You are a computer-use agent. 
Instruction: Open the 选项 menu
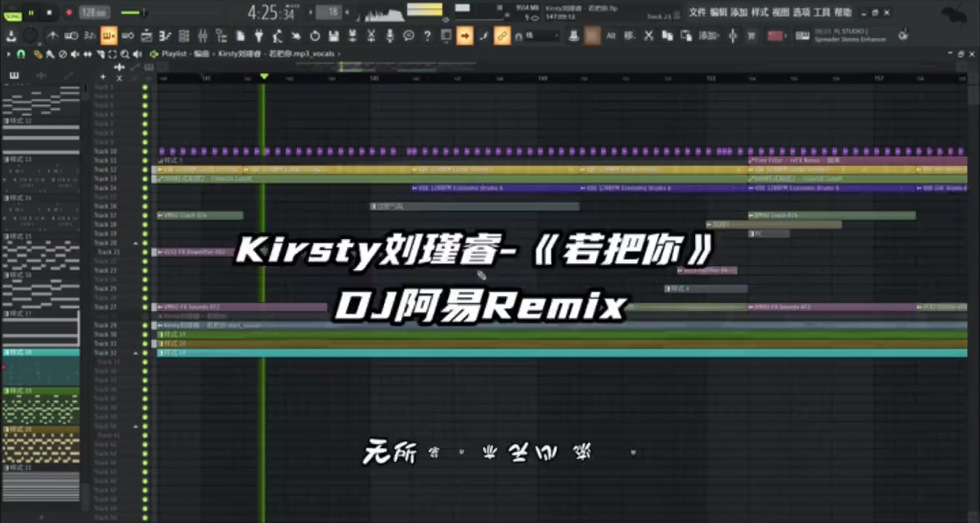tap(801, 12)
